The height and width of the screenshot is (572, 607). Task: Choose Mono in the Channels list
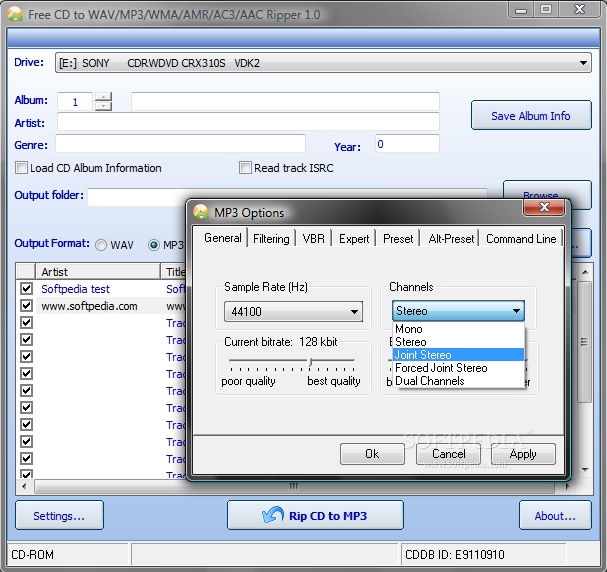tap(458, 329)
